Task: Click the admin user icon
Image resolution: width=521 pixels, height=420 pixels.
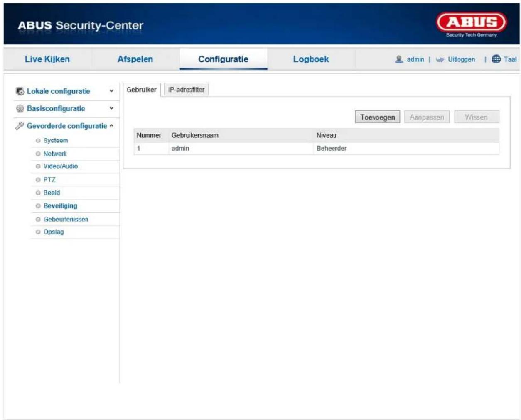Action: [x=399, y=59]
